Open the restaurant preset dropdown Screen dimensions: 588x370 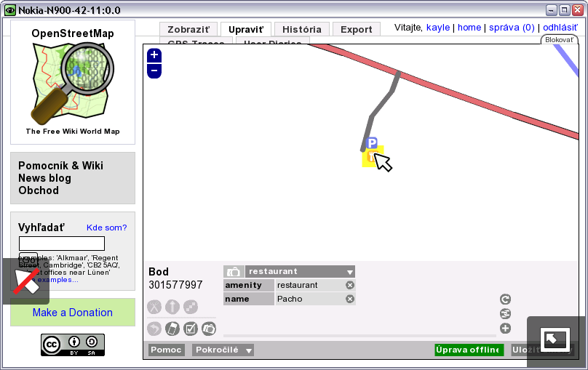300,272
